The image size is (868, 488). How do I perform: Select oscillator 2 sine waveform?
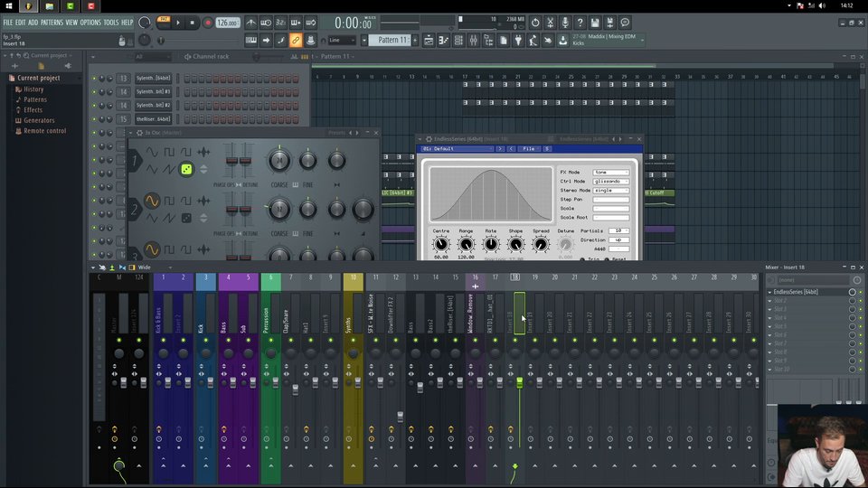pyautogui.click(x=152, y=201)
